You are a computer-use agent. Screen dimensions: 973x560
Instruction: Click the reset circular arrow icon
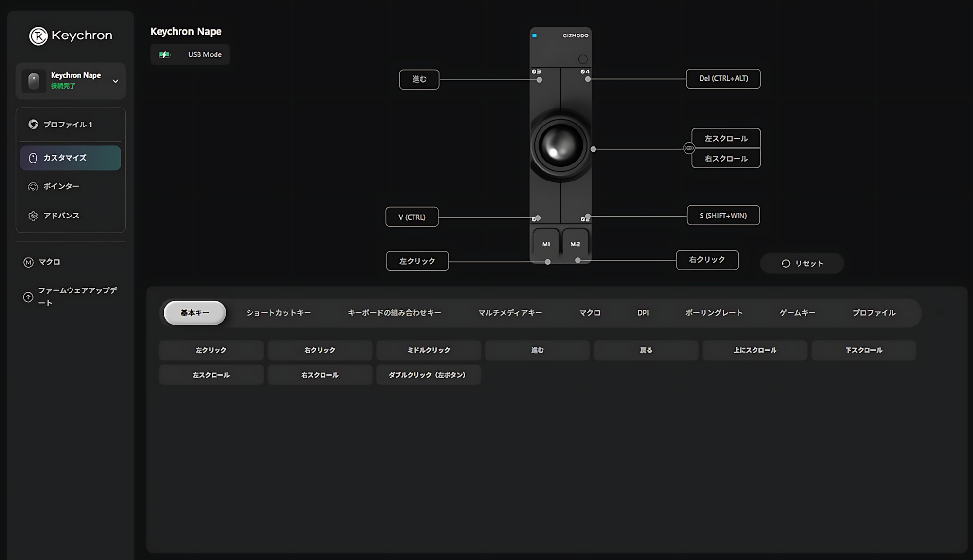[785, 263]
